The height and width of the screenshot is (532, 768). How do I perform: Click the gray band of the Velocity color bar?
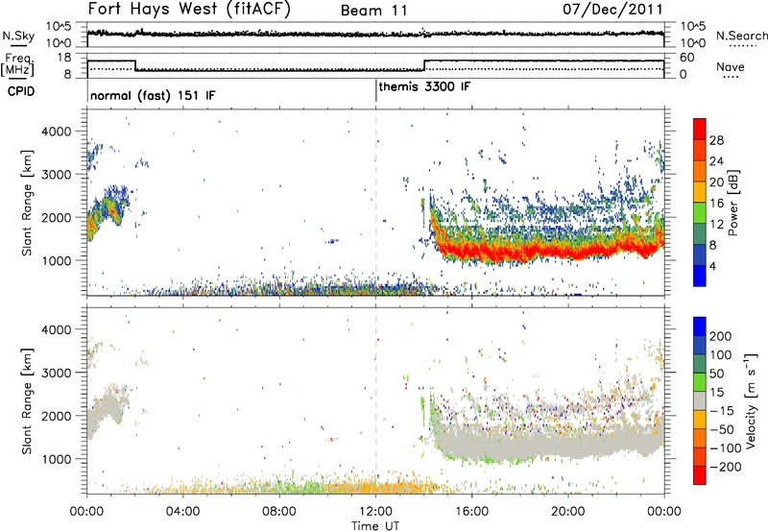click(x=700, y=400)
